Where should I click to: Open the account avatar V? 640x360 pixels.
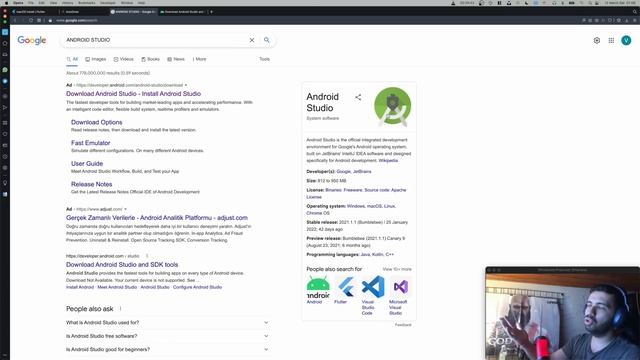626,40
